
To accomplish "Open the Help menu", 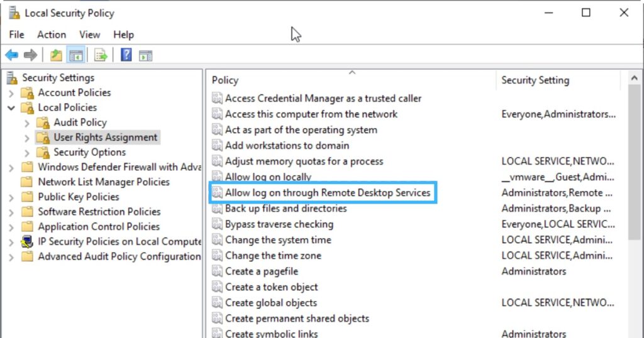I will click(x=123, y=35).
